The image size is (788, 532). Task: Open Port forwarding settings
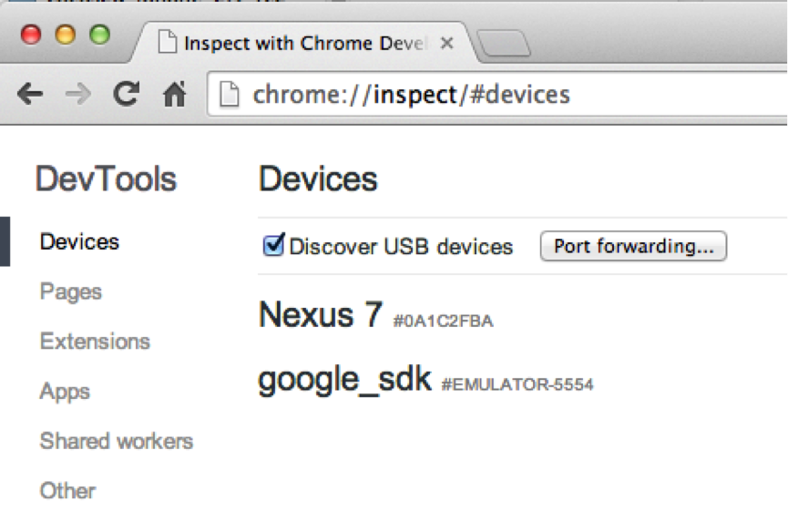633,246
